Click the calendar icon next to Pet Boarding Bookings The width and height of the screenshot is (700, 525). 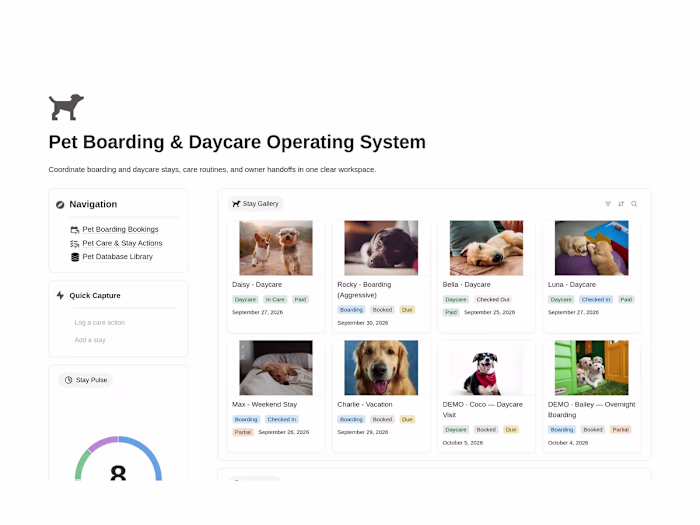tap(75, 229)
